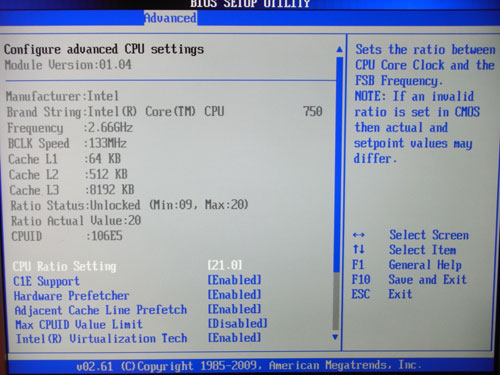
Task: Click the left-right arrows Select Screen icon
Action: (x=359, y=235)
